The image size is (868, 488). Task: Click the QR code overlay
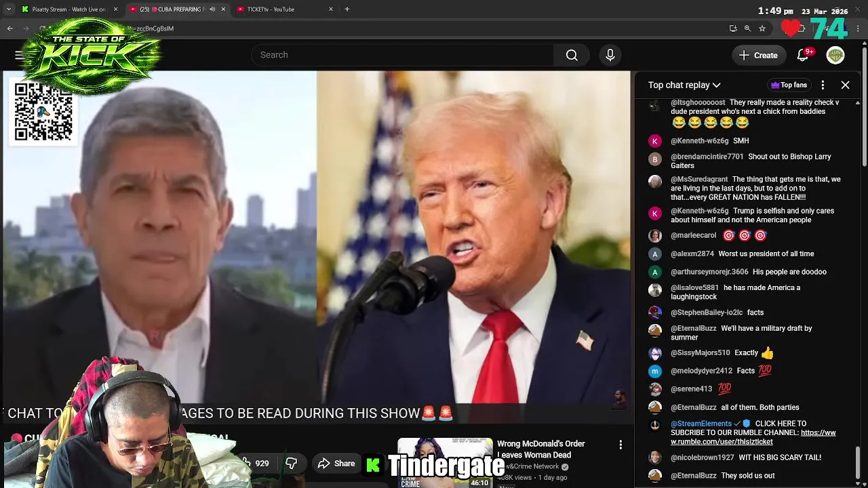coord(43,112)
